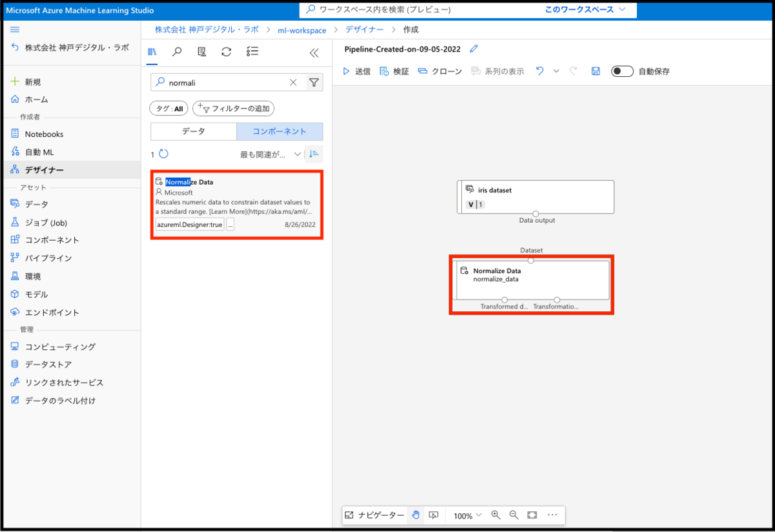Viewport: 775px width, 532px height.
Task: Select the asset library panel icon
Action: [x=152, y=52]
